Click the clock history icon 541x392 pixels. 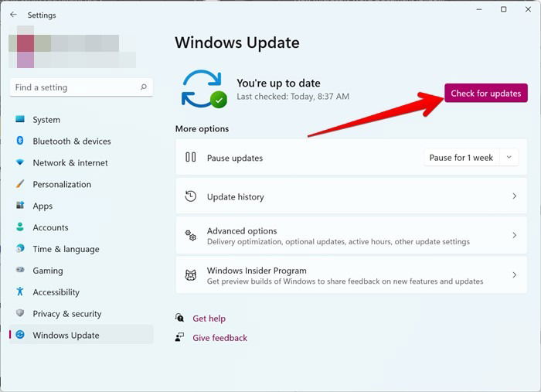(x=190, y=196)
